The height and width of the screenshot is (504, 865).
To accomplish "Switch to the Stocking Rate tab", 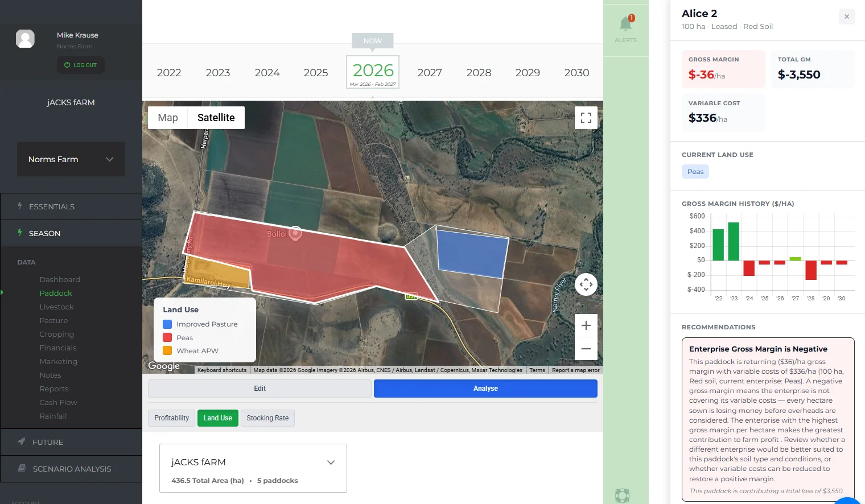I will pyautogui.click(x=267, y=418).
